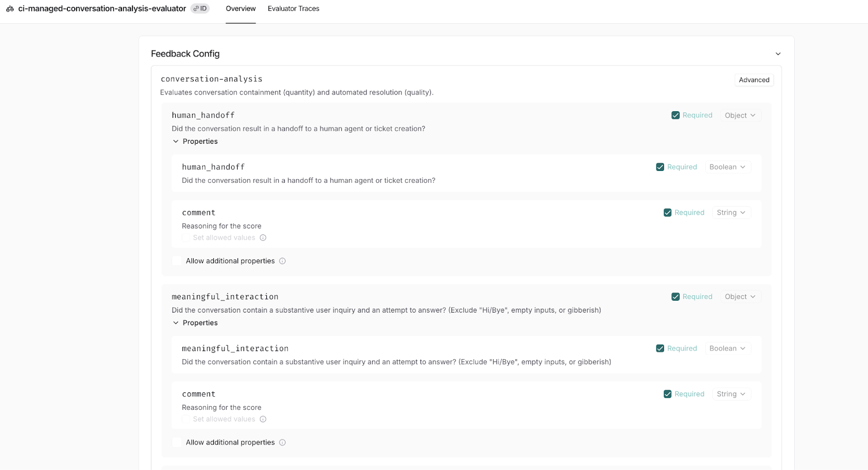Click the nested meaningful_interaction property name
The image size is (868, 470).
235,348
